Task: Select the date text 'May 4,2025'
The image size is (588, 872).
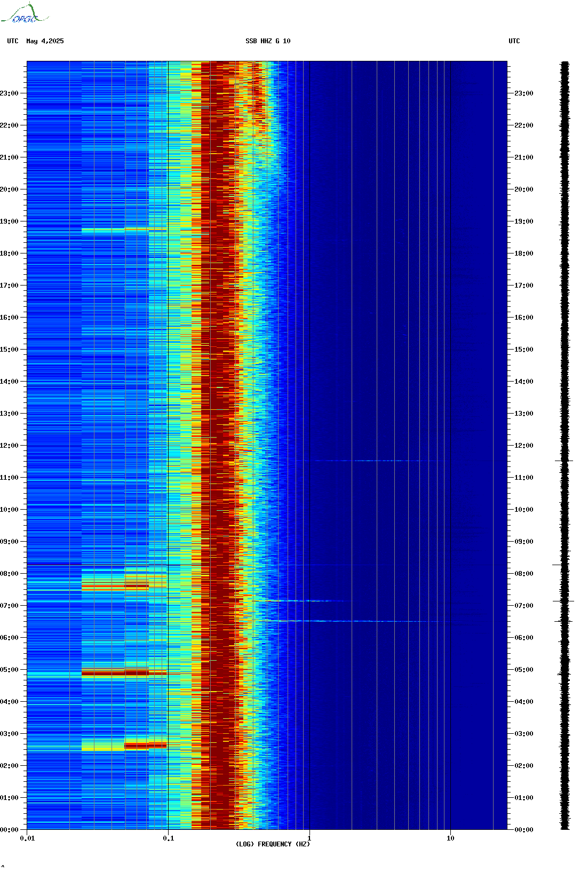Action: [45, 41]
